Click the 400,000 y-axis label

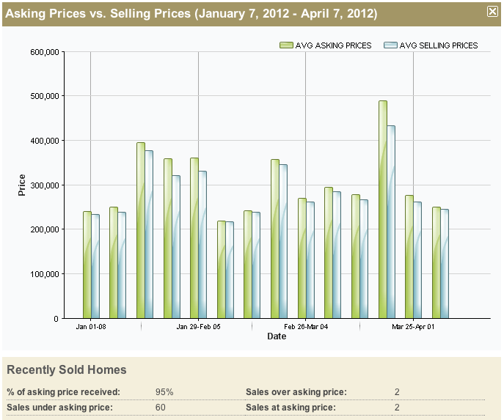point(45,141)
